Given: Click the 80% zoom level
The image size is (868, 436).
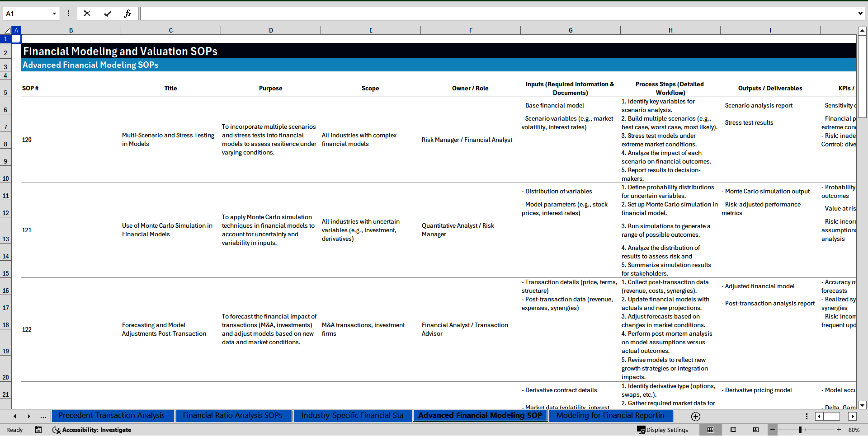Looking at the screenshot, I should click(x=854, y=430).
